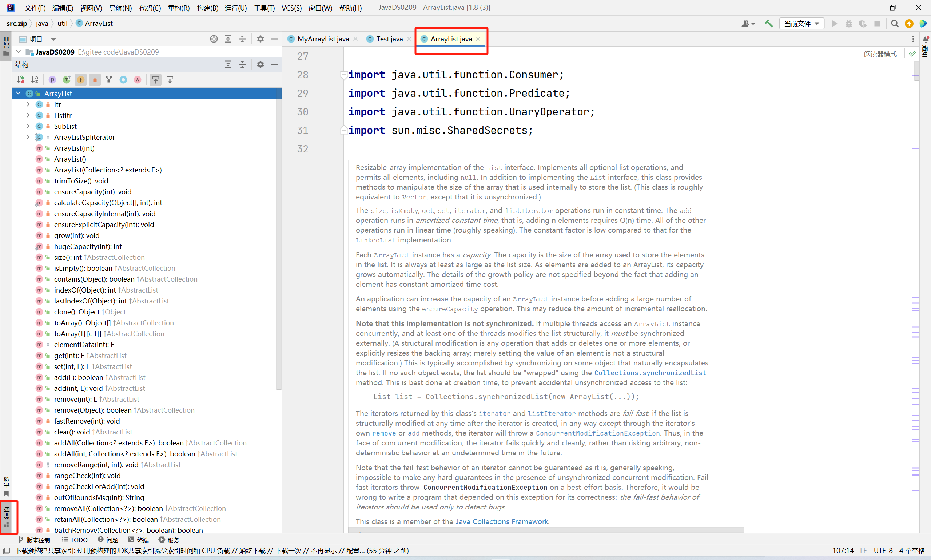Click the green inspection checkmark icon
The width and height of the screenshot is (931, 560).
click(912, 54)
